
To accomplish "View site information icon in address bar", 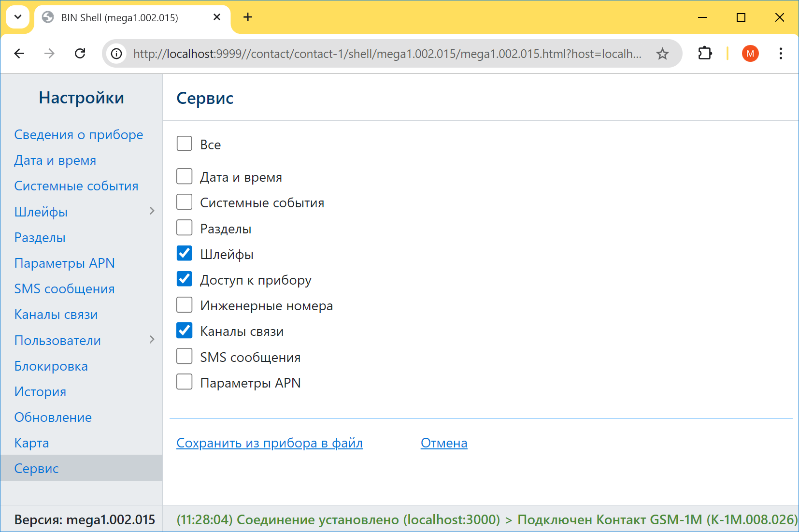I will [x=116, y=54].
